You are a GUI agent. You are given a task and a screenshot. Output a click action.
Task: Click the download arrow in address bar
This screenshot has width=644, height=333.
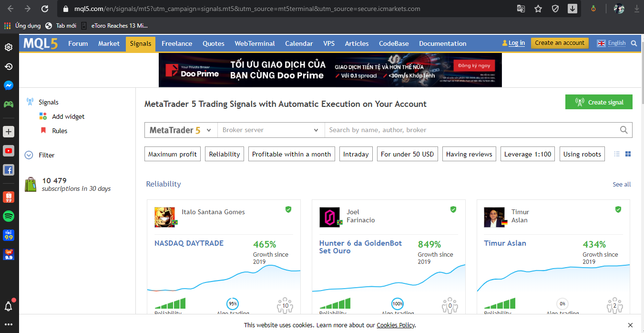tap(572, 9)
